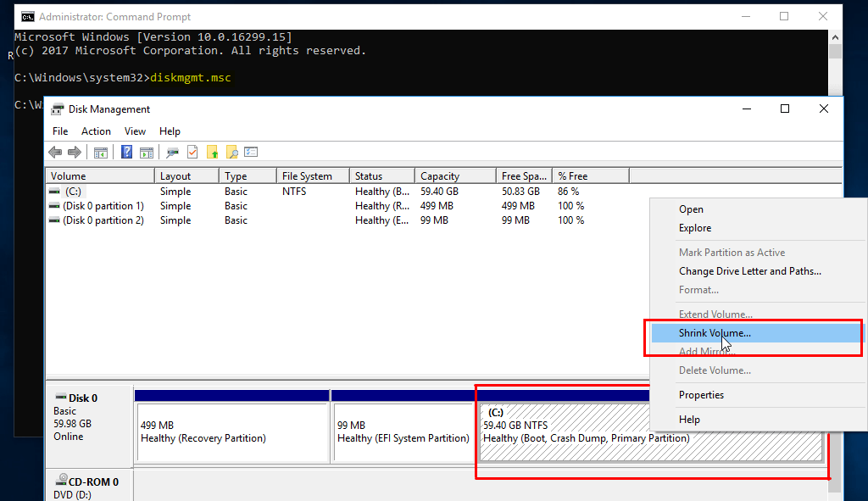The height and width of the screenshot is (501, 868).
Task: Click the folder-with-magnifier toolbar icon
Action: click(232, 153)
